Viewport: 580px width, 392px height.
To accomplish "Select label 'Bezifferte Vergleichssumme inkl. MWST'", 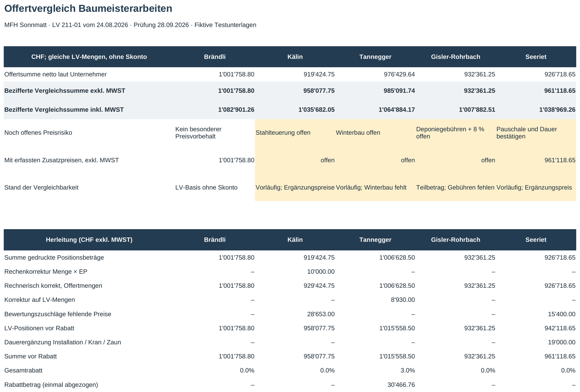I will 64,110.
